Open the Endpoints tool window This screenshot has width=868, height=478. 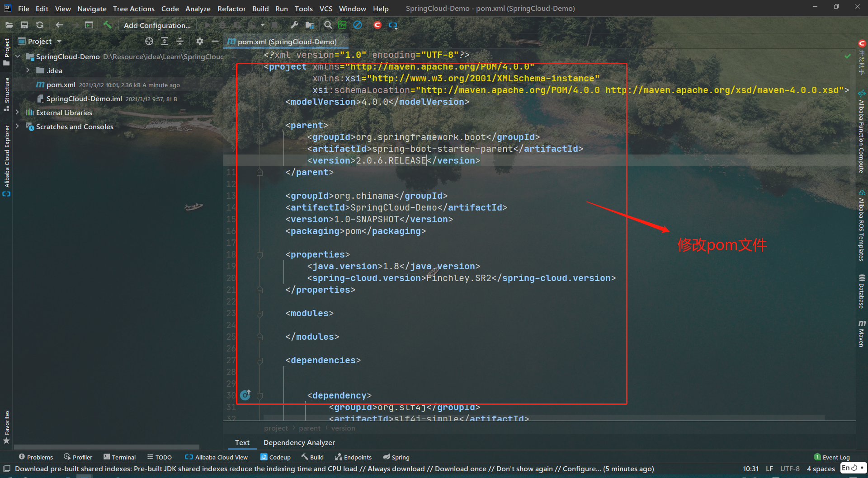353,457
